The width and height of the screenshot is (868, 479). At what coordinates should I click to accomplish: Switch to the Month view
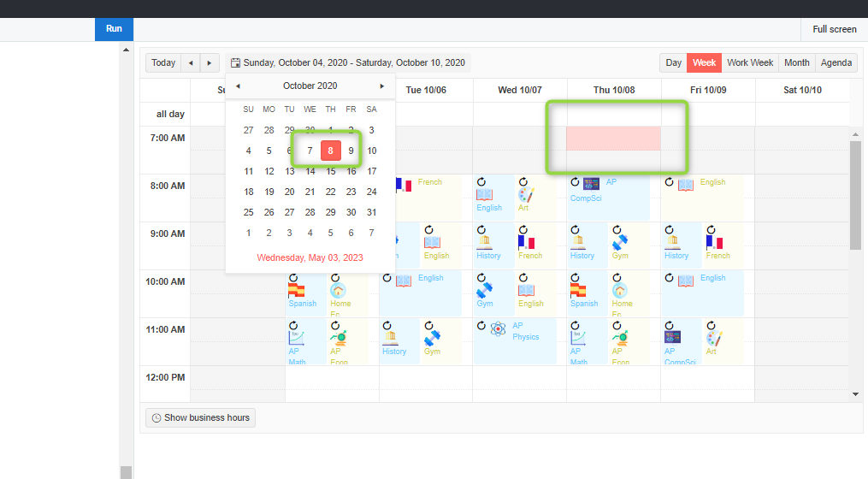[x=796, y=62]
